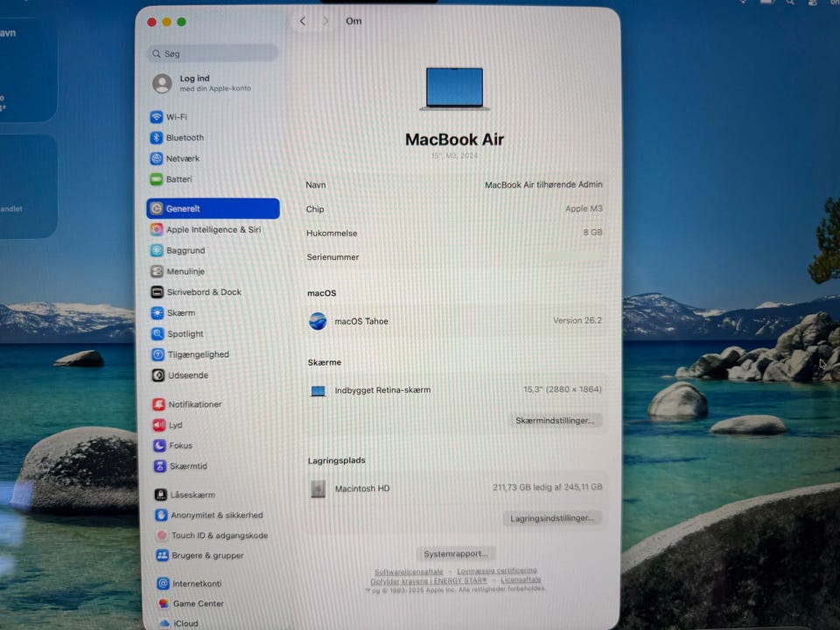Open the Softwarelicensaftale link
This screenshot has width=840, height=630.
coord(409,571)
